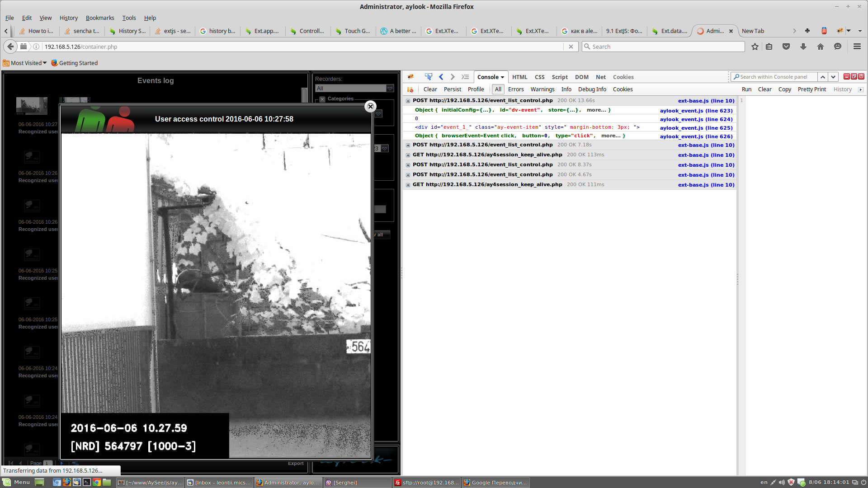The image size is (868, 488).
Task: Open aylook_event.js (line 623) link
Action: point(696,111)
